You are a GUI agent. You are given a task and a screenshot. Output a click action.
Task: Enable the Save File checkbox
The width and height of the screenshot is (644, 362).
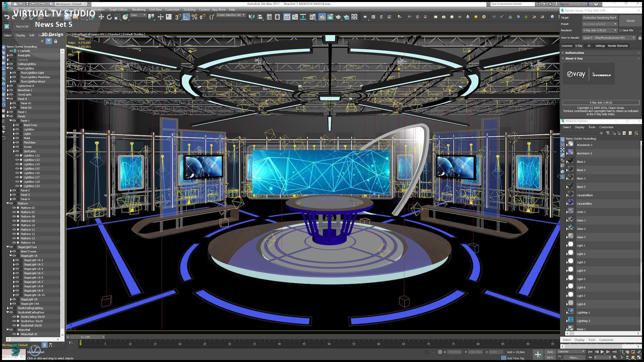(x=621, y=31)
